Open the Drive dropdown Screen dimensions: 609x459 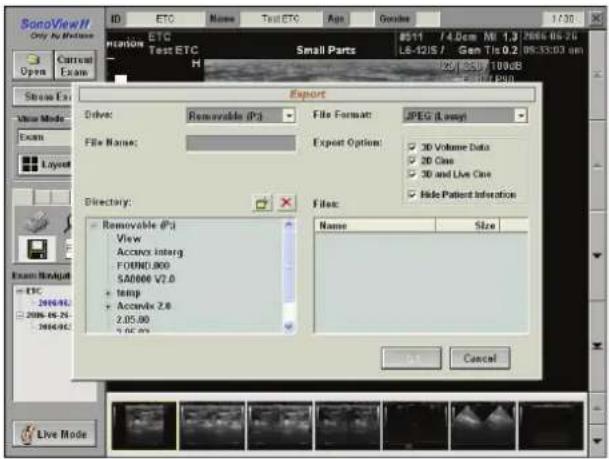click(289, 116)
